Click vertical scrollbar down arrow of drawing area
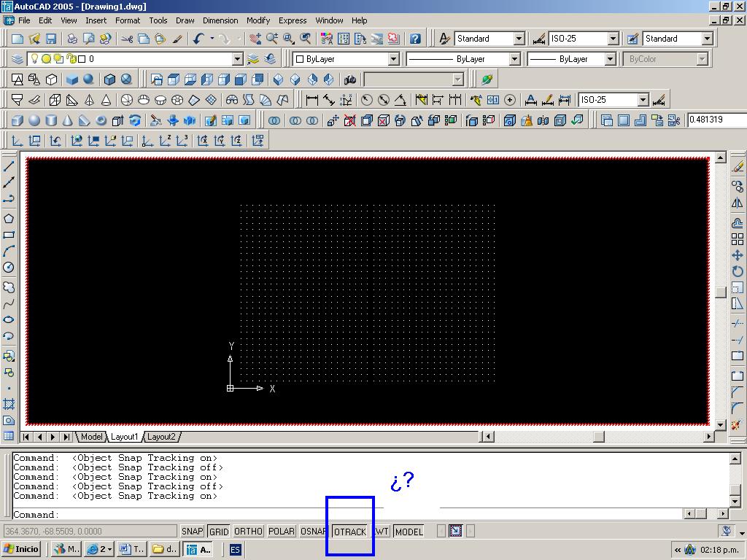Image resolution: width=747 pixels, height=560 pixels. (x=720, y=424)
